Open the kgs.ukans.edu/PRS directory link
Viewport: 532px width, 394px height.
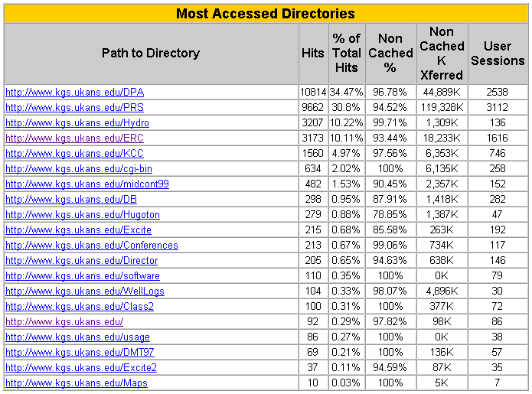(75, 107)
